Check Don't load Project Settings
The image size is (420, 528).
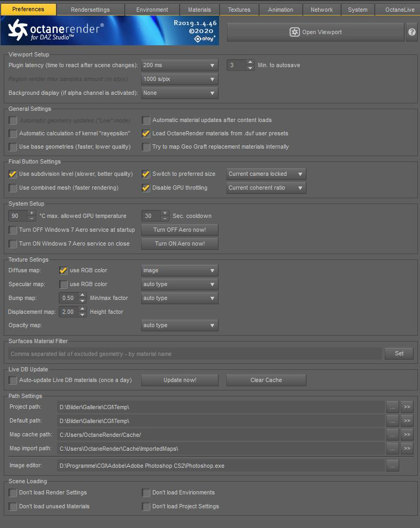coord(146,507)
